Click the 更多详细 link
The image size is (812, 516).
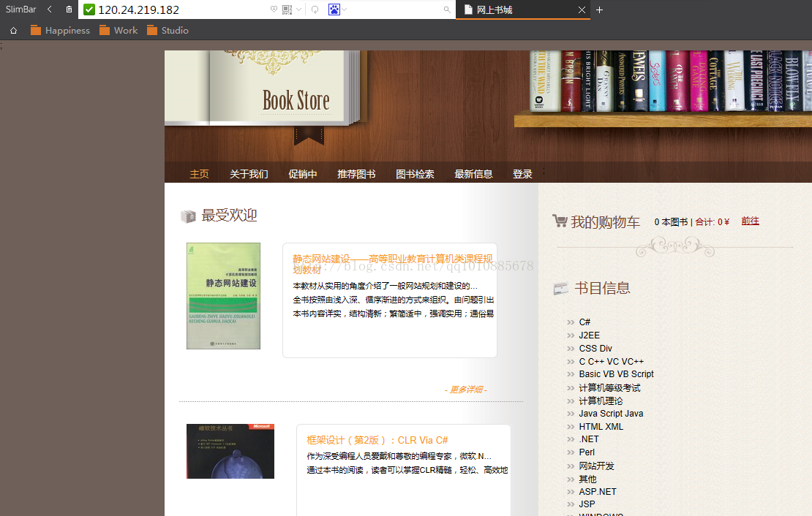click(466, 390)
